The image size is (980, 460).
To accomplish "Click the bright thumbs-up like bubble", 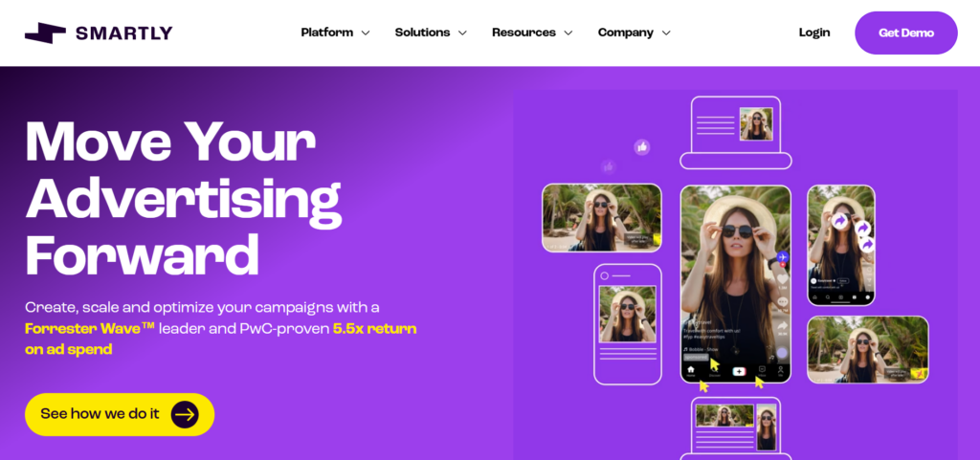I will [642, 147].
